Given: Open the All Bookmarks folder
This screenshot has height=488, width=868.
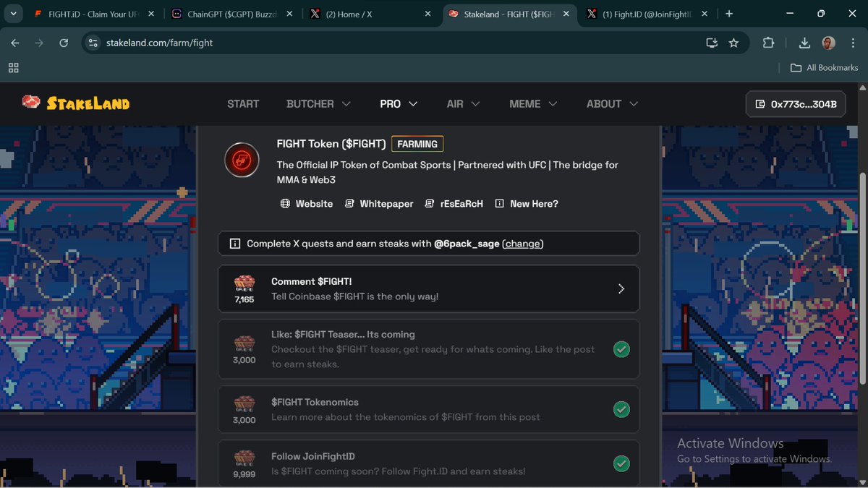Looking at the screenshot, I should (824, 67).
